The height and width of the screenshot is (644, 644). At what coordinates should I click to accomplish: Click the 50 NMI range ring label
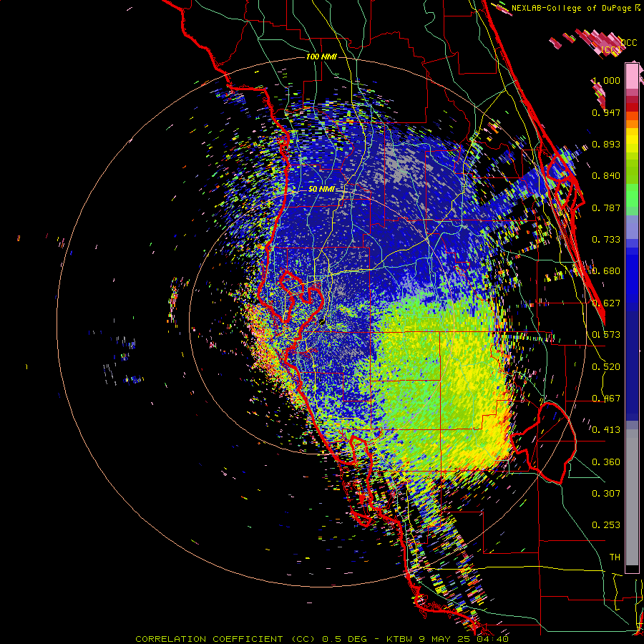tap(321, 190)
